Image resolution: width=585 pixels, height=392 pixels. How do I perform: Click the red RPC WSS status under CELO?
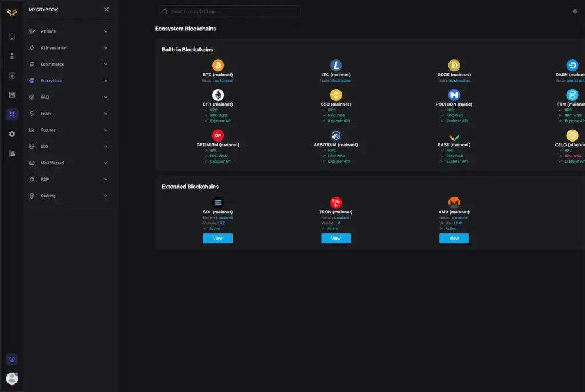coord(570,156)
